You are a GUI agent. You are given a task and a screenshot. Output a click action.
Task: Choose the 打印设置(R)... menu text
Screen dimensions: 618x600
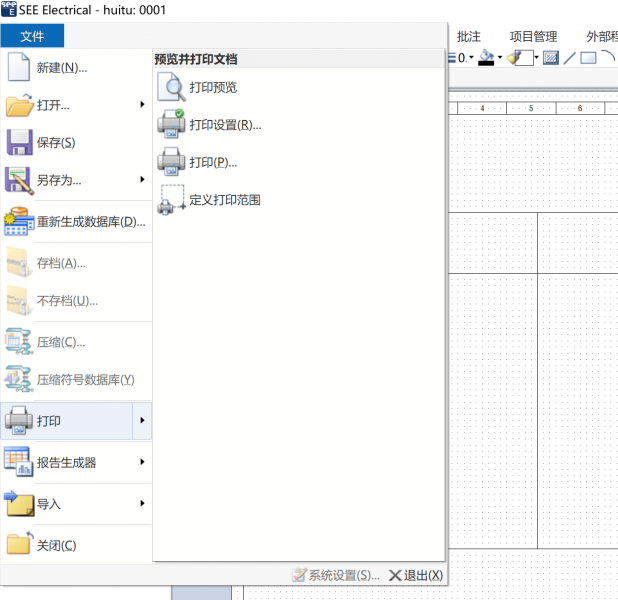tap(225, 125)
